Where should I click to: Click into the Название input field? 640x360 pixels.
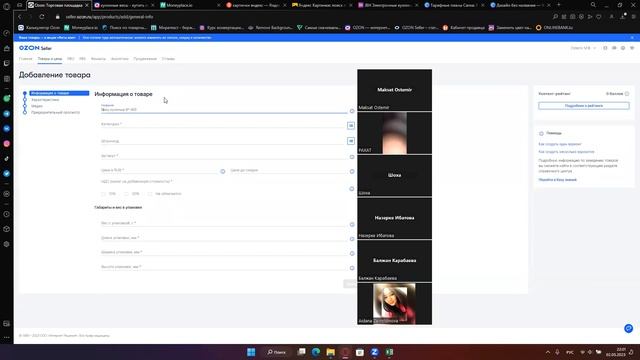pyautogui.click(x=224, y=109)
